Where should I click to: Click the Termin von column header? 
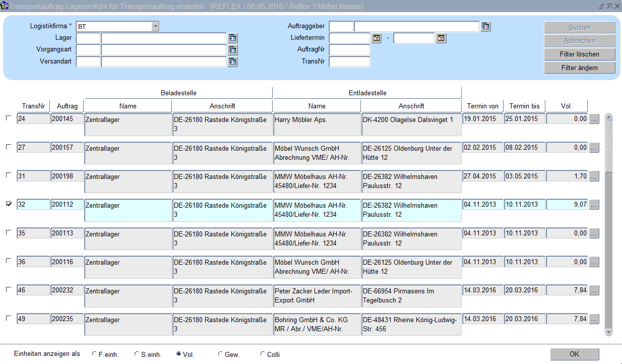tap(482, 106)
